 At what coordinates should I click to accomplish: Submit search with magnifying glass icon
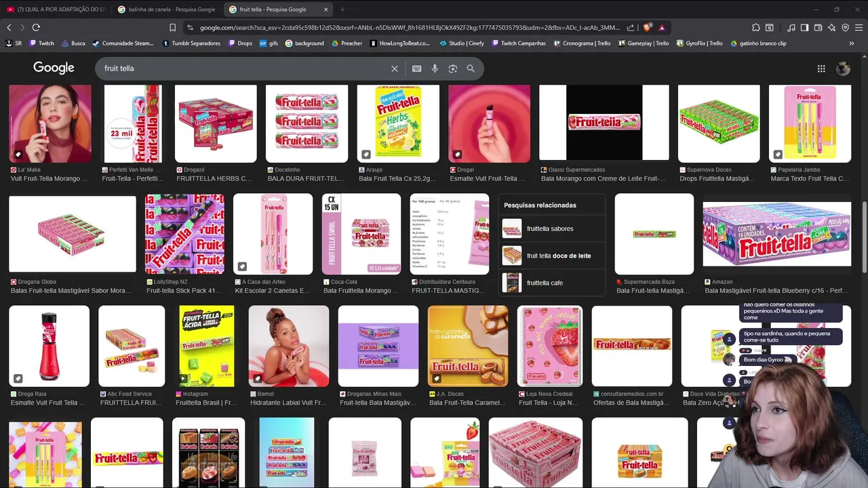pyautogui.click(x=471, y=68)
